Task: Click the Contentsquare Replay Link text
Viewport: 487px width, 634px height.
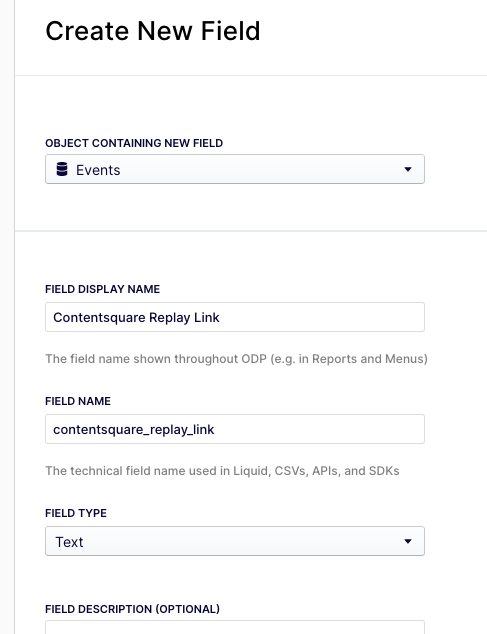Action: (x=136, y=317)
